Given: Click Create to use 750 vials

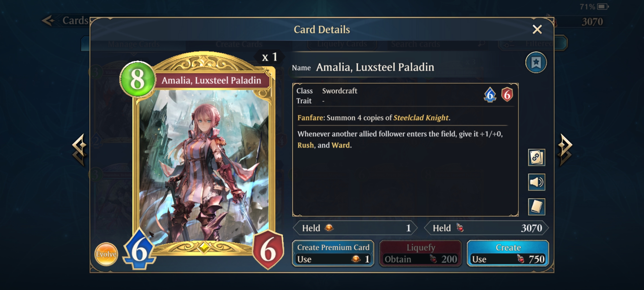Looking at the screenshot, I should (508, 253).
